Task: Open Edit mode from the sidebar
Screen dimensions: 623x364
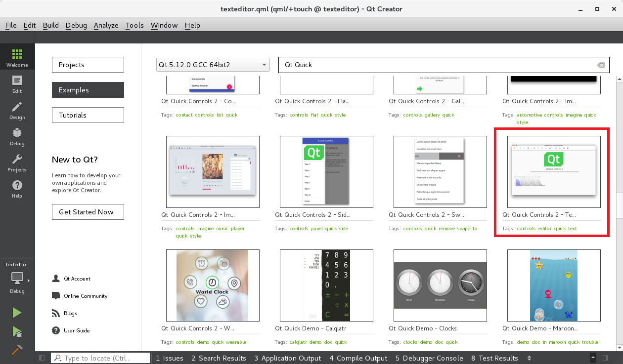Action: coord(17,83)
